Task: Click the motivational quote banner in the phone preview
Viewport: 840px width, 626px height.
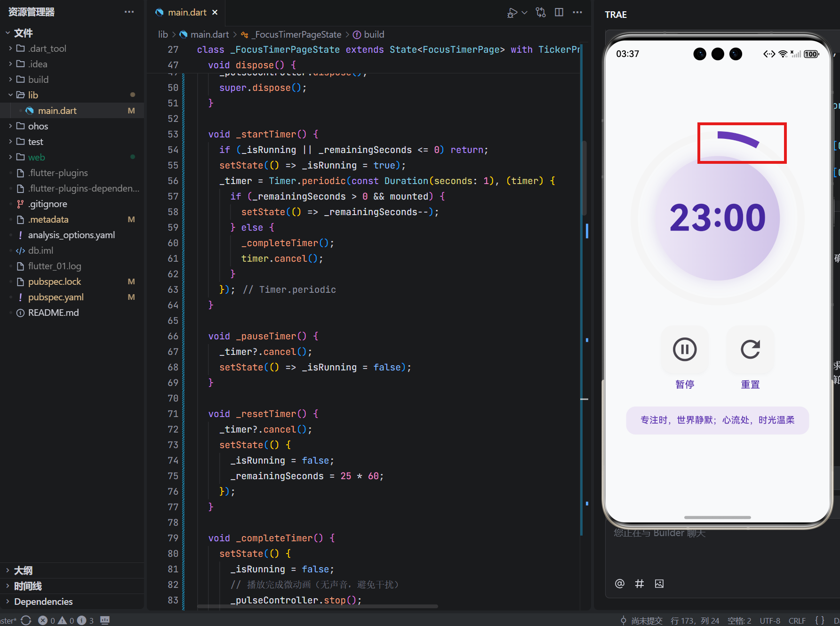Action: 717,420
